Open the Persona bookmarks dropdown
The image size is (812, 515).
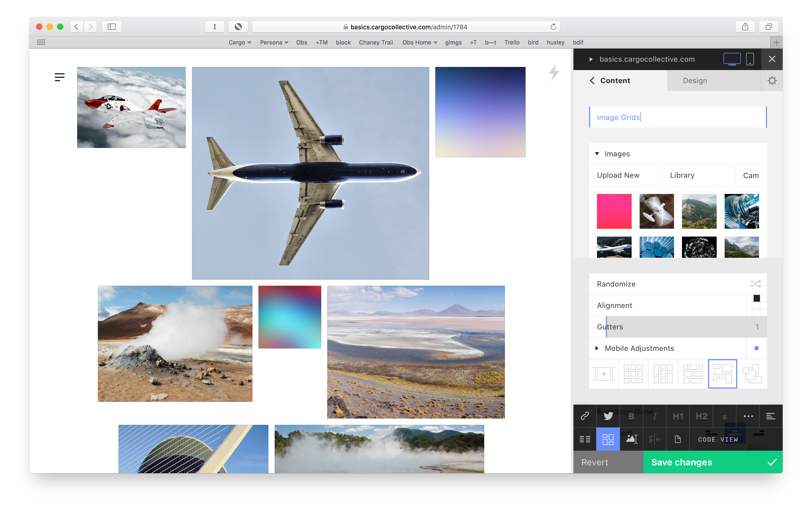point(273,42)
